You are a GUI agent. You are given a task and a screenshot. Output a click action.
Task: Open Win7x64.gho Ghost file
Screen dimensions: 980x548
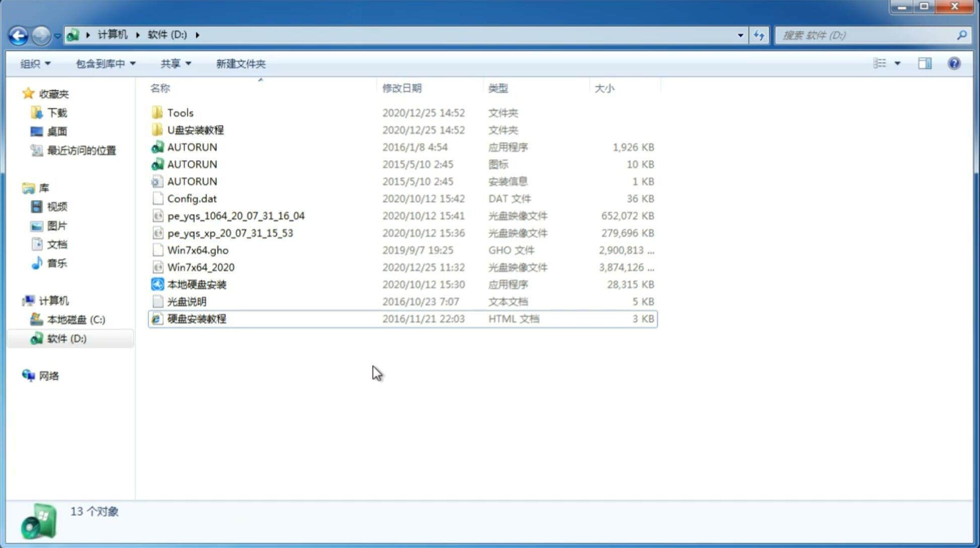[x=198, y=250]
